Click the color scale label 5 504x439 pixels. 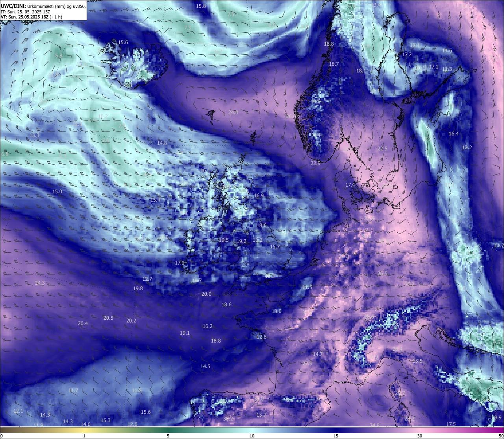[168, 436]
